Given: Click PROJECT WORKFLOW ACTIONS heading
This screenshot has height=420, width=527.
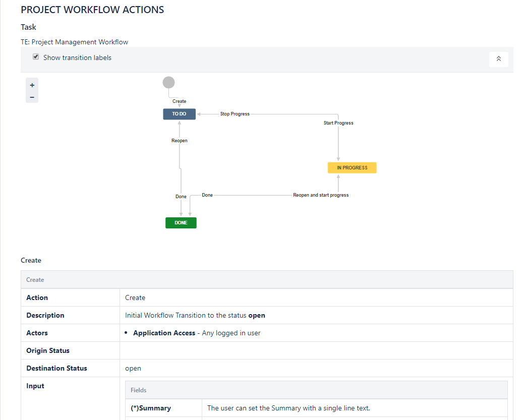Looking at the screenshot, I should 92,10.
